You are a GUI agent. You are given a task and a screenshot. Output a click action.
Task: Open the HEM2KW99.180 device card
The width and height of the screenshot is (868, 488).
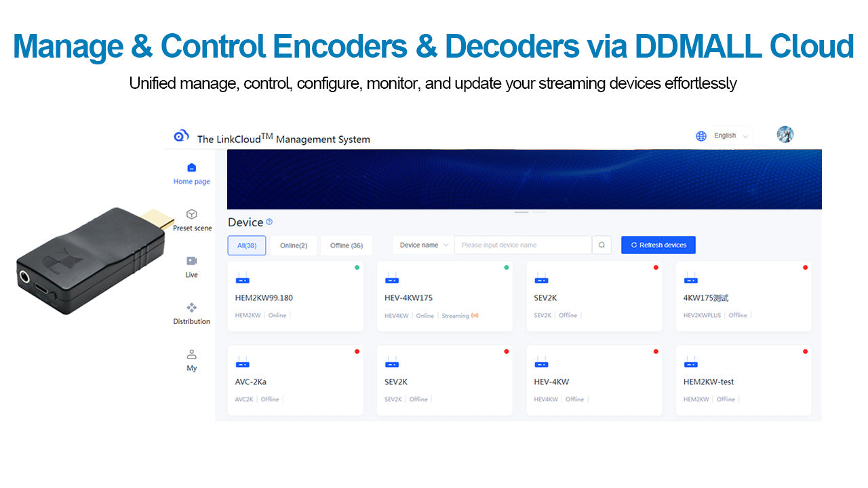[x=295, y=296]
